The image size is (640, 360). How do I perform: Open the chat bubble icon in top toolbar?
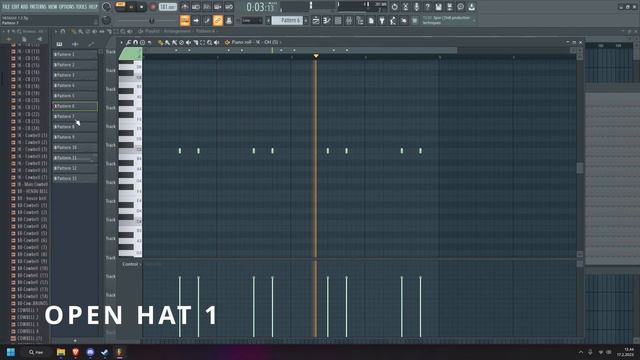click(460, 7)
